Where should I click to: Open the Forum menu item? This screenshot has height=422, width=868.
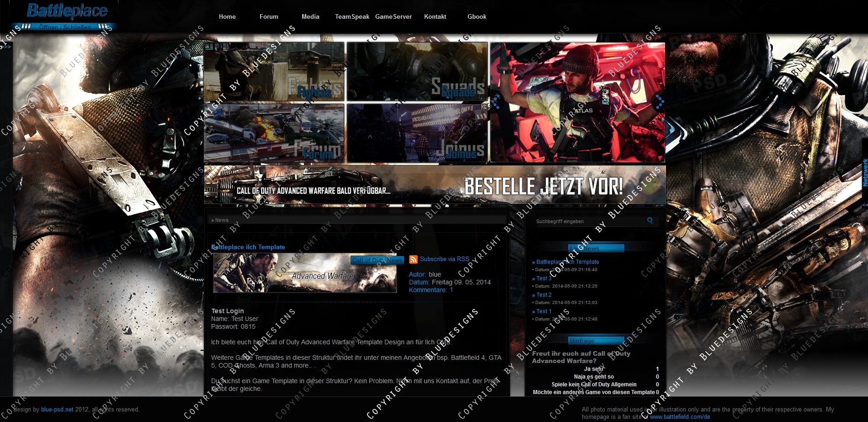tap(269, 16)
